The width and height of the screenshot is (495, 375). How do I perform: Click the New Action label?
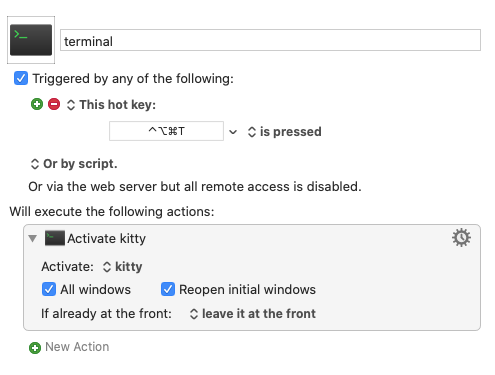click(x=77, y=347)
